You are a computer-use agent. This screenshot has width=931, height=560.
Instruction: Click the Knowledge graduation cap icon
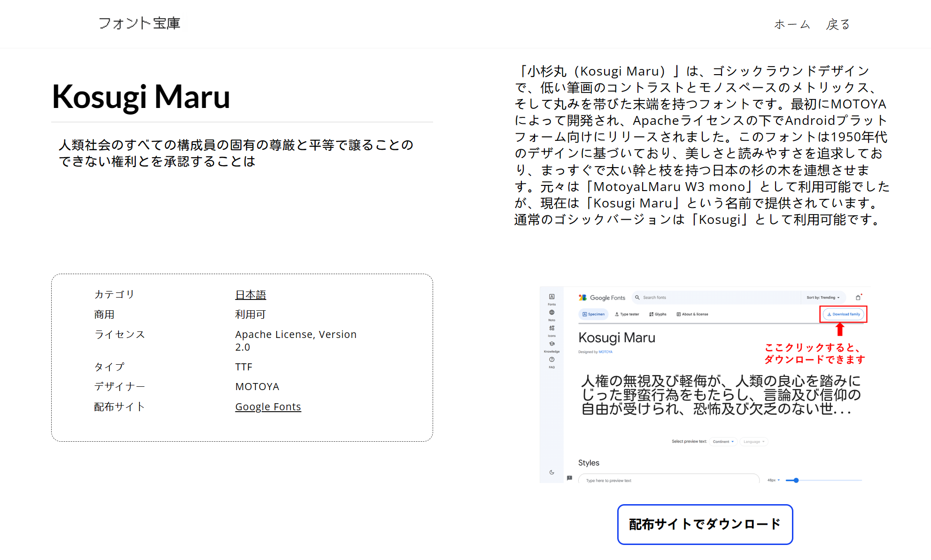click(551, 344)
